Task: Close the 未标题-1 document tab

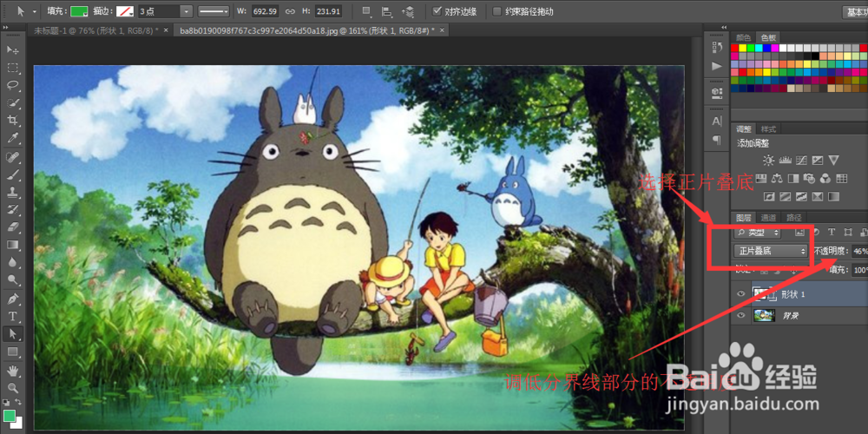Action: click(x=166, y=30)
